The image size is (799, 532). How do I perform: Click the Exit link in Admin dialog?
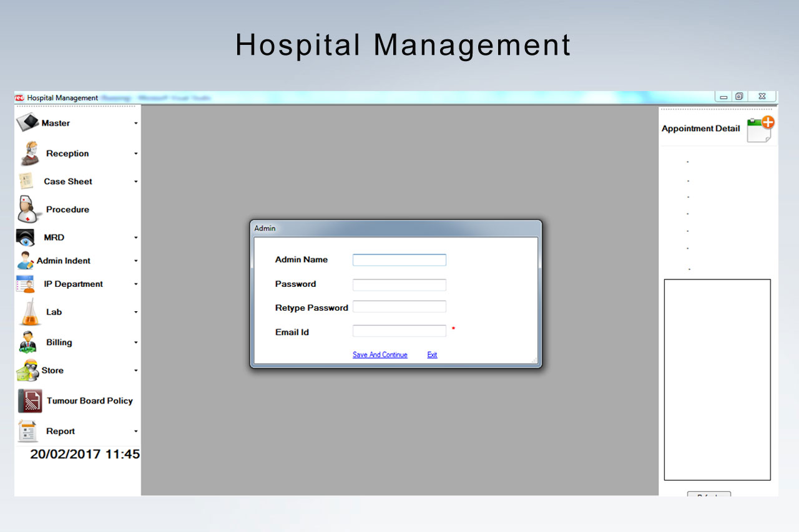point(432,355)
